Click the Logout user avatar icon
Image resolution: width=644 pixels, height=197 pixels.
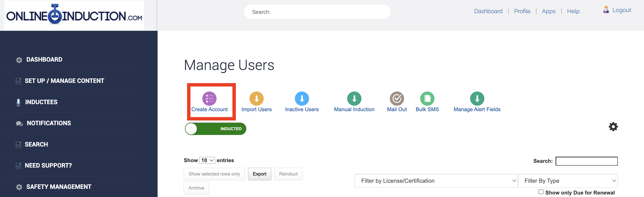[606, 10]
